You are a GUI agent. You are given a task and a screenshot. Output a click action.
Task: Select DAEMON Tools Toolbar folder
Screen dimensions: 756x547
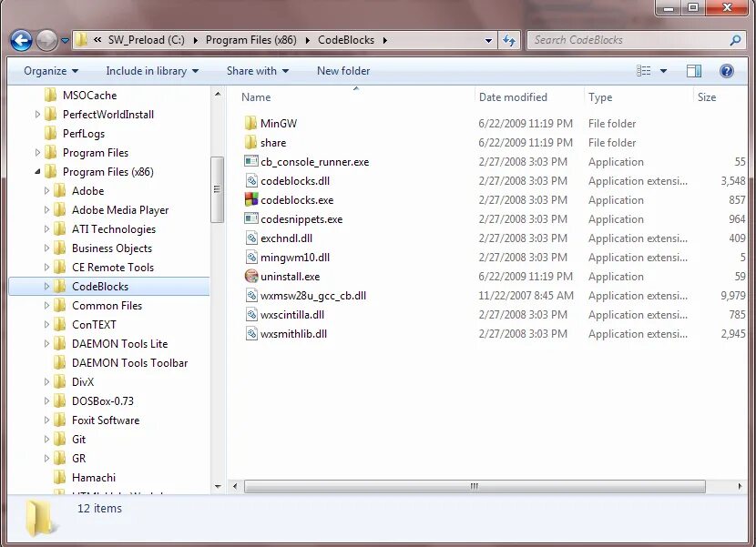[129, 363]
